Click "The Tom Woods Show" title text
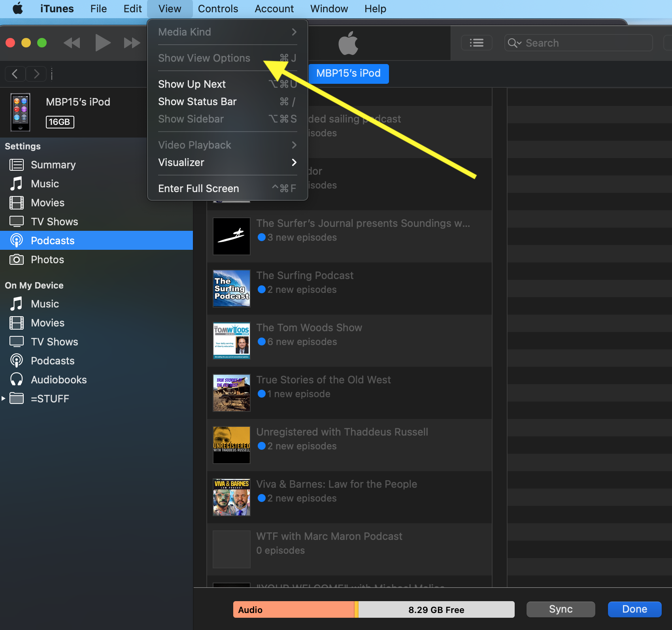This screenshot has height=630, width=672. point(309,328)
